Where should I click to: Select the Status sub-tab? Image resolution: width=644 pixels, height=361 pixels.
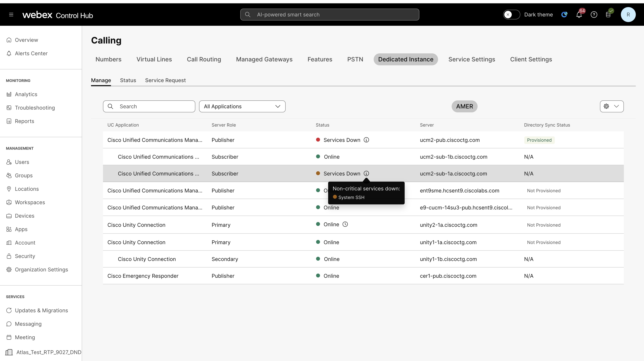pos(128,80)
